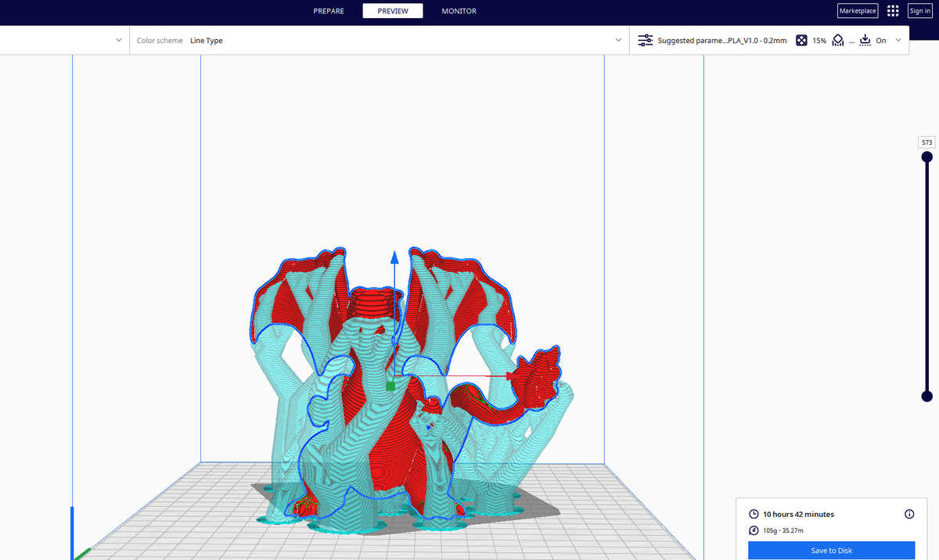939x560 pixels.
Task: Toggle the PREVIEW mode selector
Action: 392,11
